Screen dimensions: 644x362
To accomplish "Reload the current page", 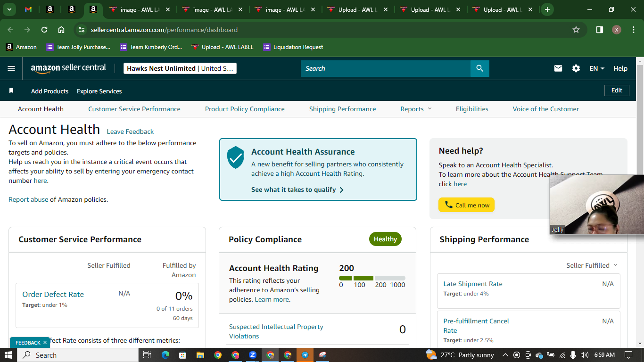I will pyautogui.click(x=44, y=30).
